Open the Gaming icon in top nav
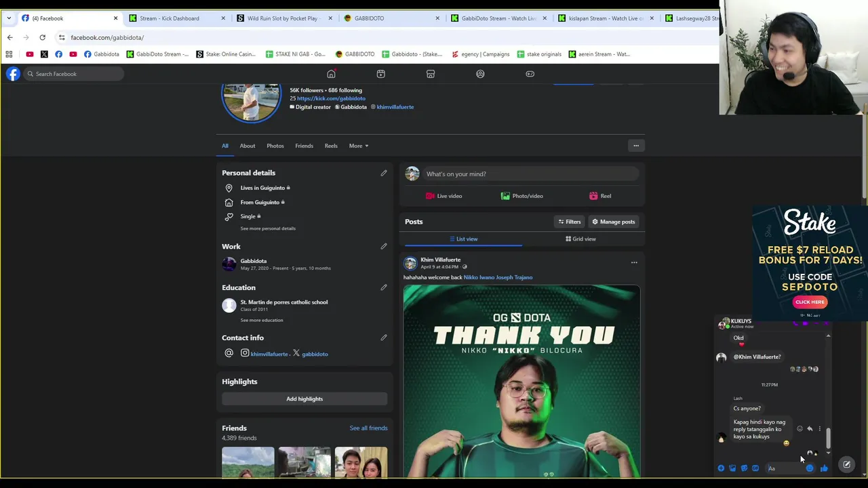The height and width of the screenshot is (488, 868). [530, 74]
